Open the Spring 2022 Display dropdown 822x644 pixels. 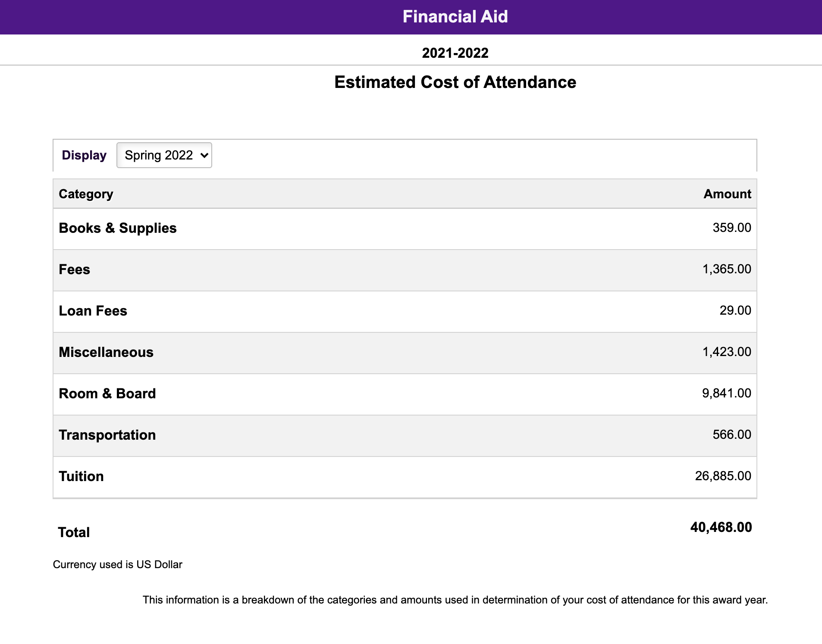pos(164,155)
